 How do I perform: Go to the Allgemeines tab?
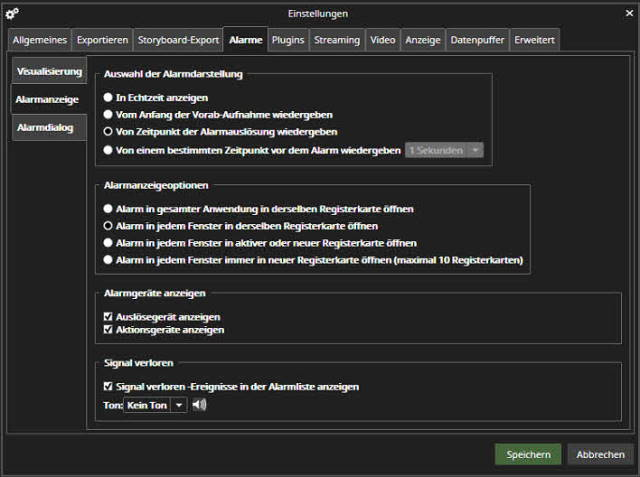click(x=40, y=40)
